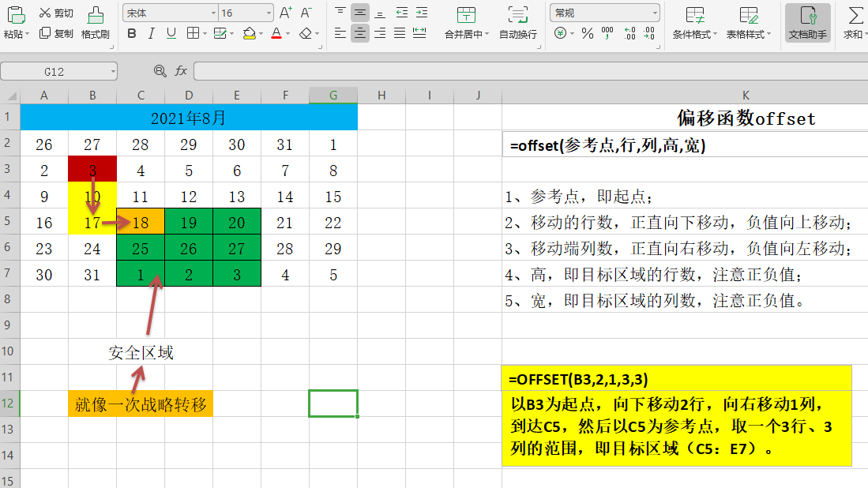868x488 pixels.
Task: Expand the Merge and Center dropdown arrow
Action: 487,34
